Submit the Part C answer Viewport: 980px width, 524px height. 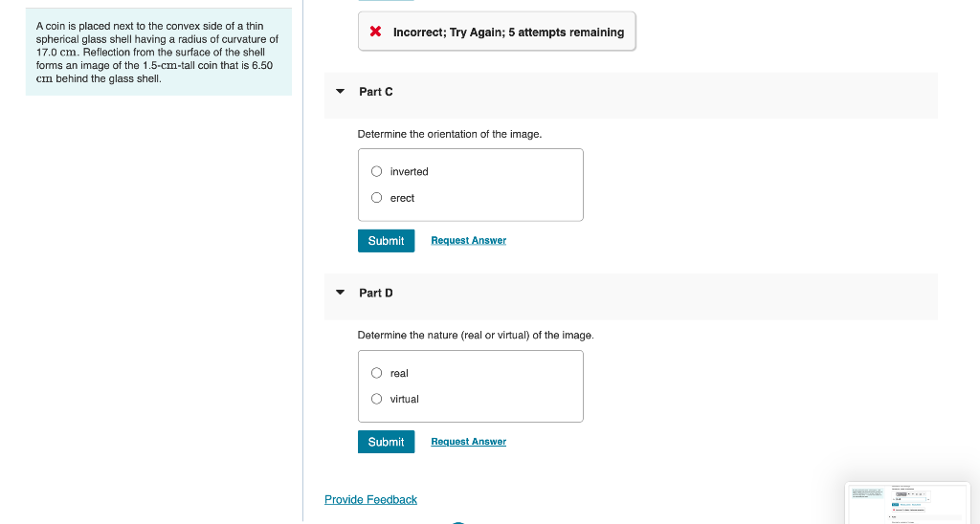pyautogui.click(x=386, y=241)
